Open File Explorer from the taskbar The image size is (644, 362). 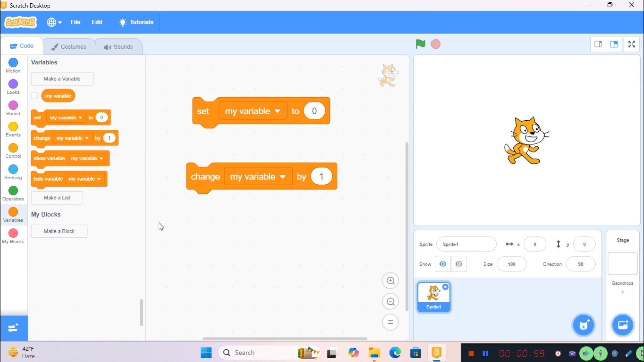coord(374,353)
